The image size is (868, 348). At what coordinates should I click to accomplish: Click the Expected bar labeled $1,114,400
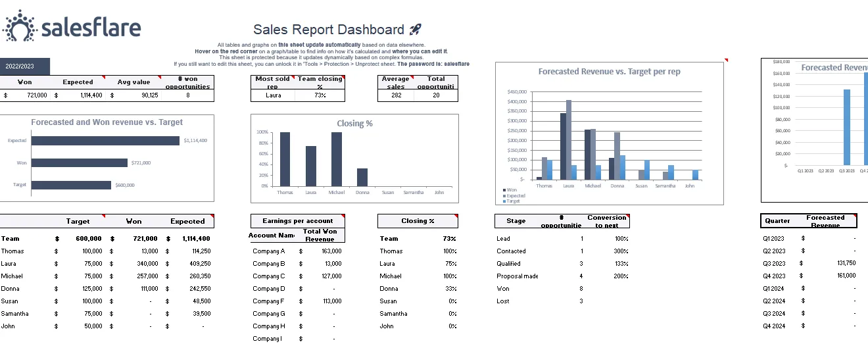click(105, 140)
